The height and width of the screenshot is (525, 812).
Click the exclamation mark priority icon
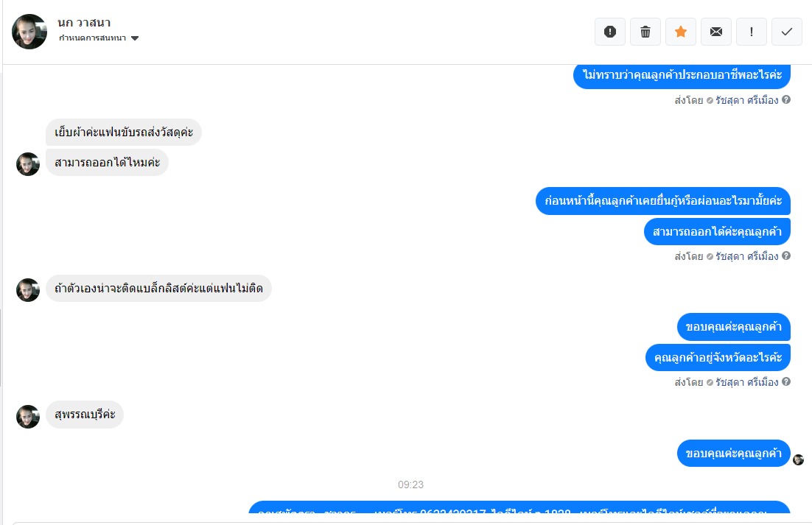(x=752, y=32)
